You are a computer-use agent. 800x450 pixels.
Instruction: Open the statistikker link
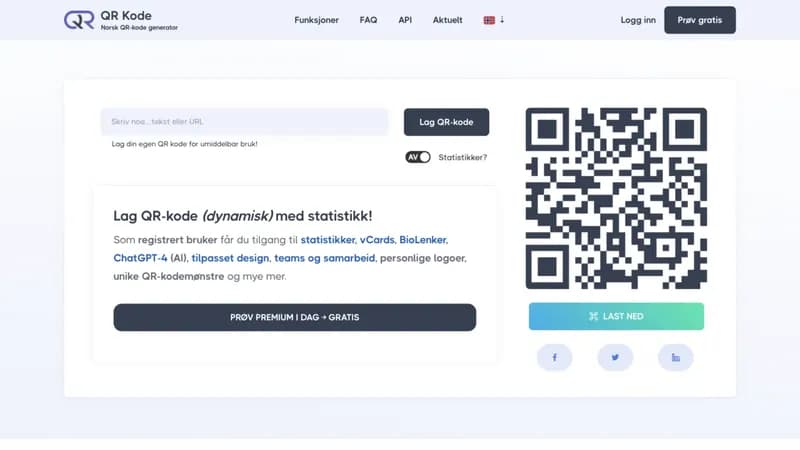[x=328, y=240]
